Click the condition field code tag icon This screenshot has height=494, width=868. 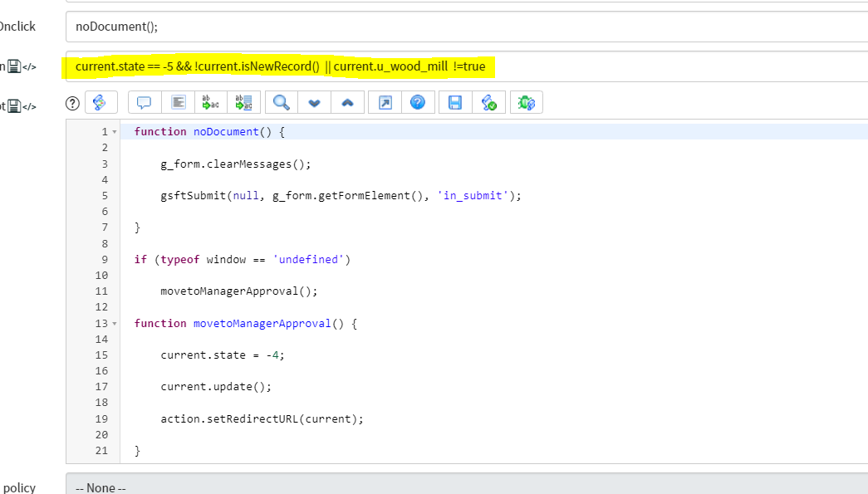[29, 67]
